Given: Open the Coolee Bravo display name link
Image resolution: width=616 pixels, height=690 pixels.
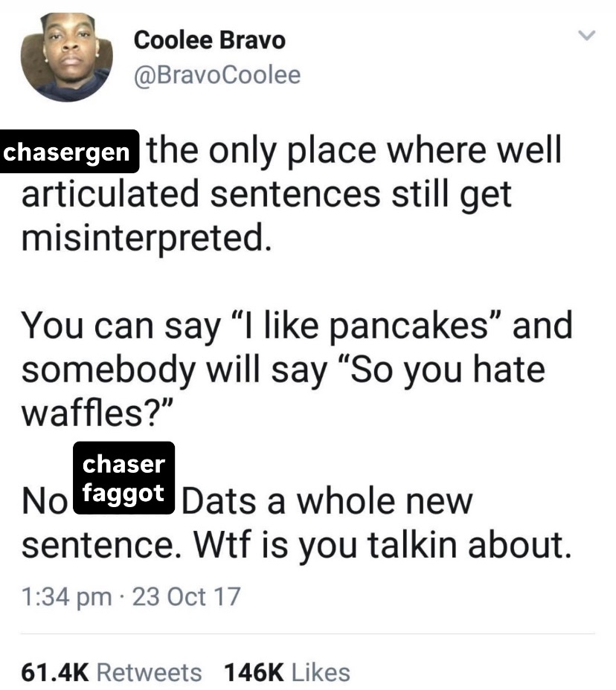Looking at the screenshot, I should (x=210, y=40).
